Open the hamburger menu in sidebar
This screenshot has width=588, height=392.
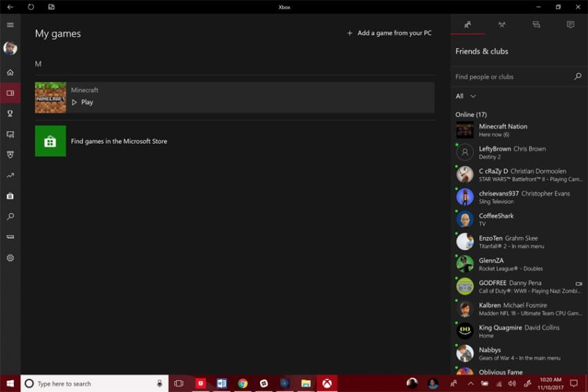pyautogui.click(x=10, y=25)
